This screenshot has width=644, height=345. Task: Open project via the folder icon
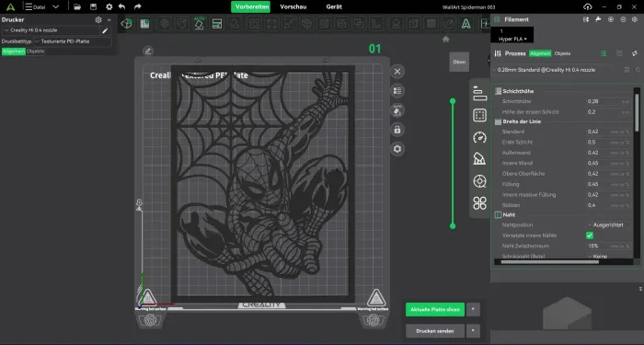pos(76,6)
